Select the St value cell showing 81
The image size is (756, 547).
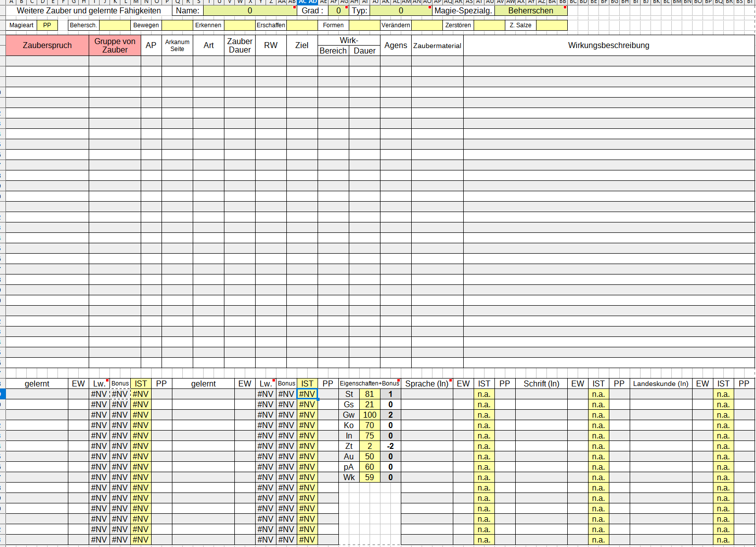(370, 394)
